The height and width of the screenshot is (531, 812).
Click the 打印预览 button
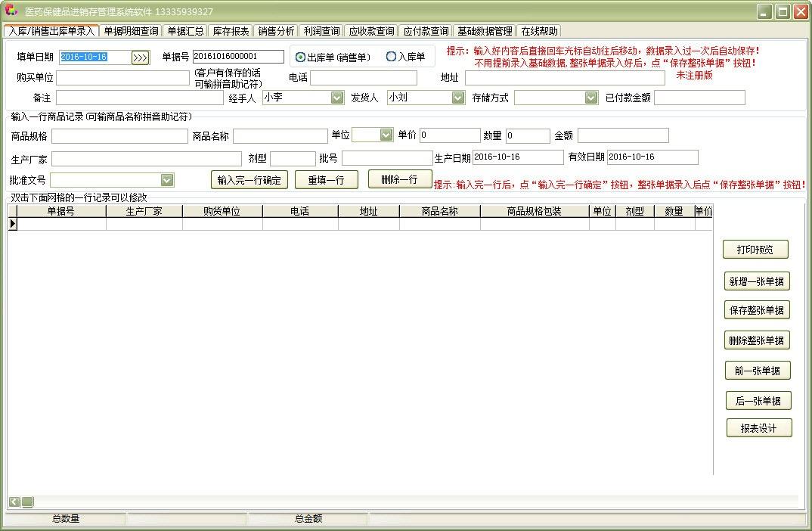coord(755,249)
